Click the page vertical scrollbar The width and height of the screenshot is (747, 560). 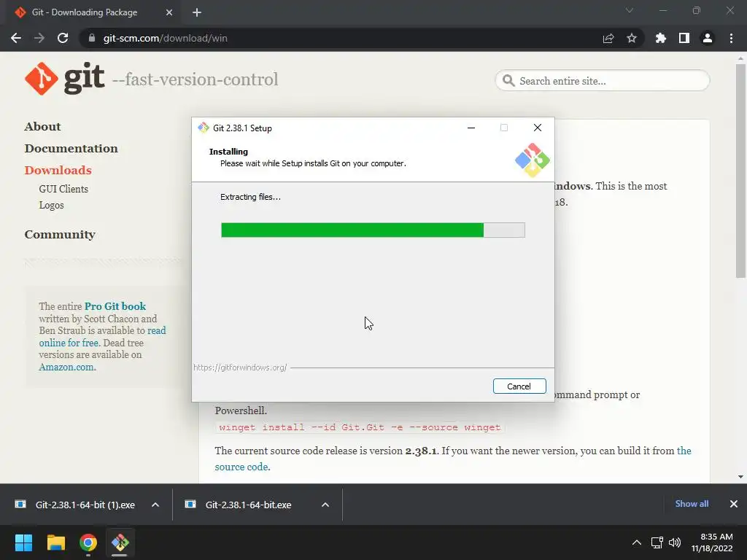click(x=740, y=170)
